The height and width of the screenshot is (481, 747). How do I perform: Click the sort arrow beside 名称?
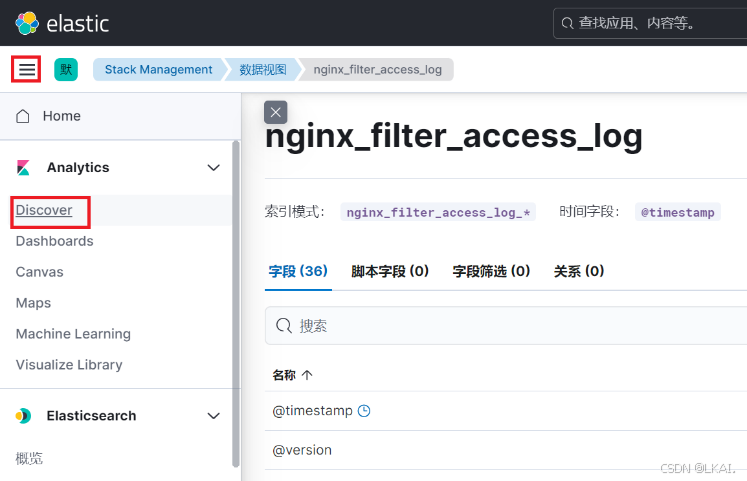[307, 375]
